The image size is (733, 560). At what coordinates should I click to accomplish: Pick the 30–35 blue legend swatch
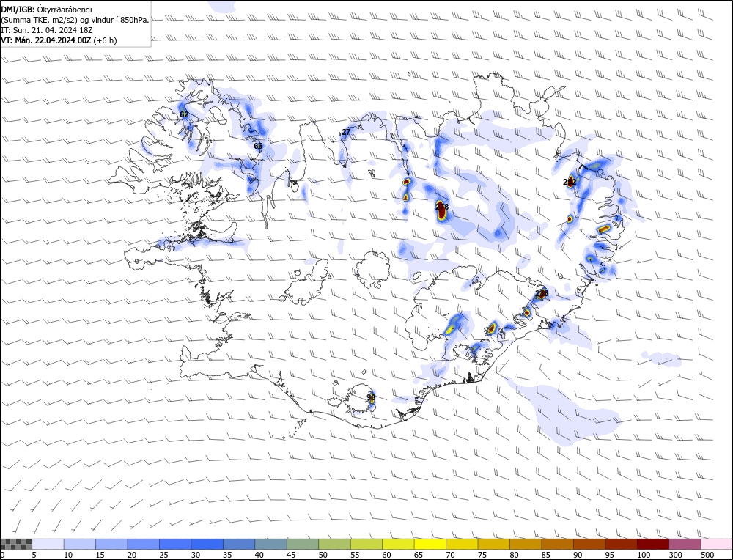click(x=207, y=544)
